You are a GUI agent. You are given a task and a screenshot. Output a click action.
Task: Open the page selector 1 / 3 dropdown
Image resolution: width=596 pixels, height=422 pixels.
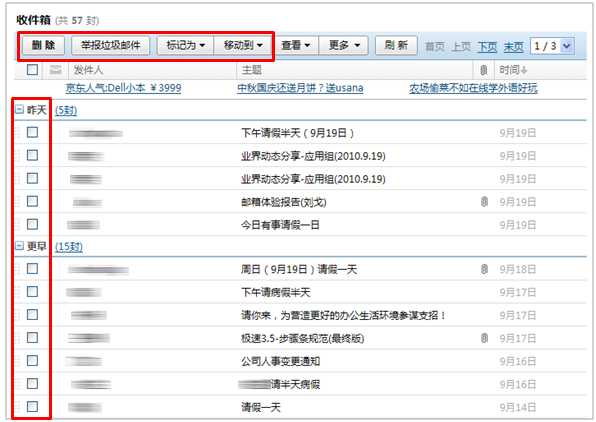[x=552, y=46]
